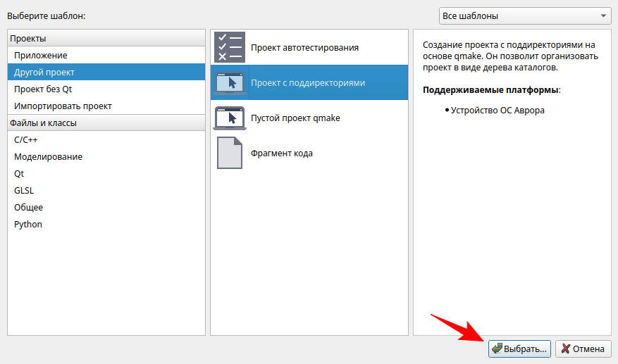Click the code snippet file icon
This screenshot has width=618, height=364.
[x=230, y=153]
